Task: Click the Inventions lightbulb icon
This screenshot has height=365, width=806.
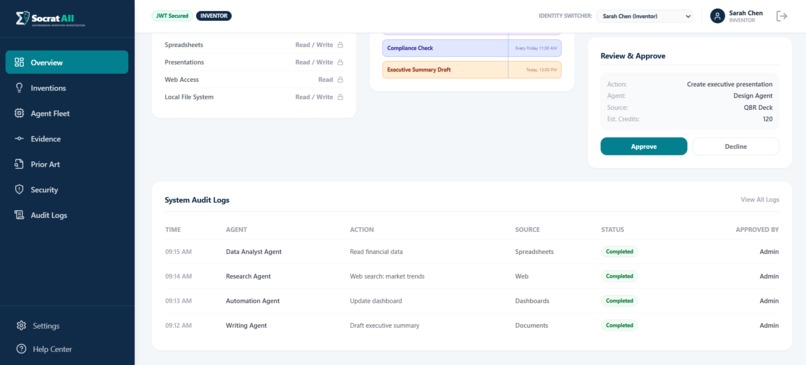Action: click(x=20, y=88)
